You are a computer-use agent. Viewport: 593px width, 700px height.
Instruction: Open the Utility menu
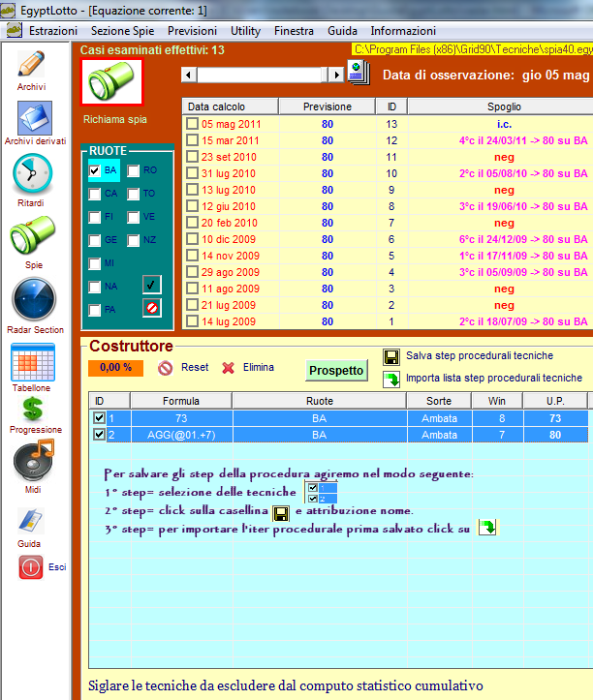click(245, 31)
